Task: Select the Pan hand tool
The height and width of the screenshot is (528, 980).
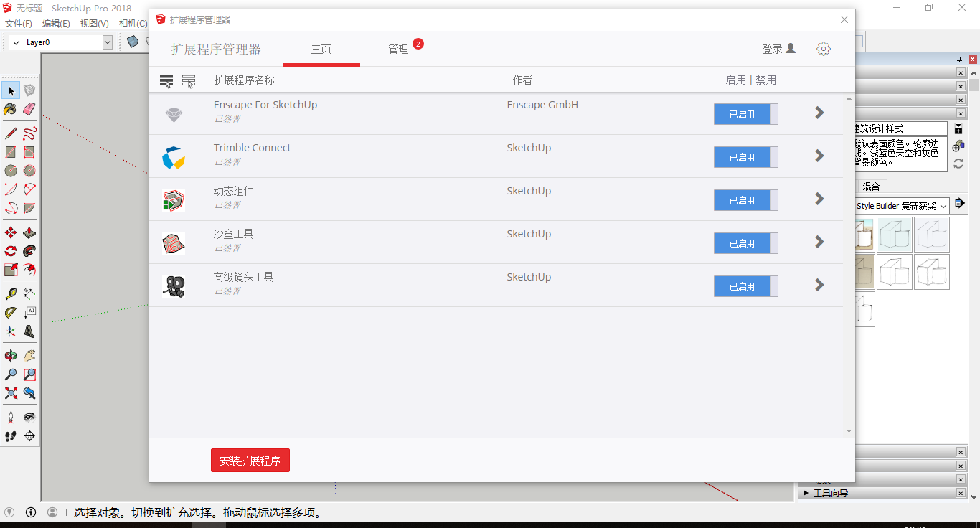Action: (29, 355)
